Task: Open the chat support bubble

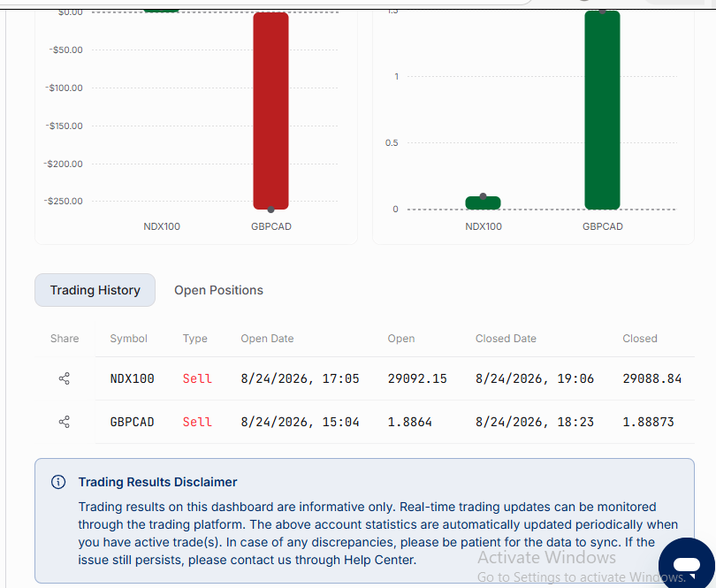Action: (x=686, y=565)
